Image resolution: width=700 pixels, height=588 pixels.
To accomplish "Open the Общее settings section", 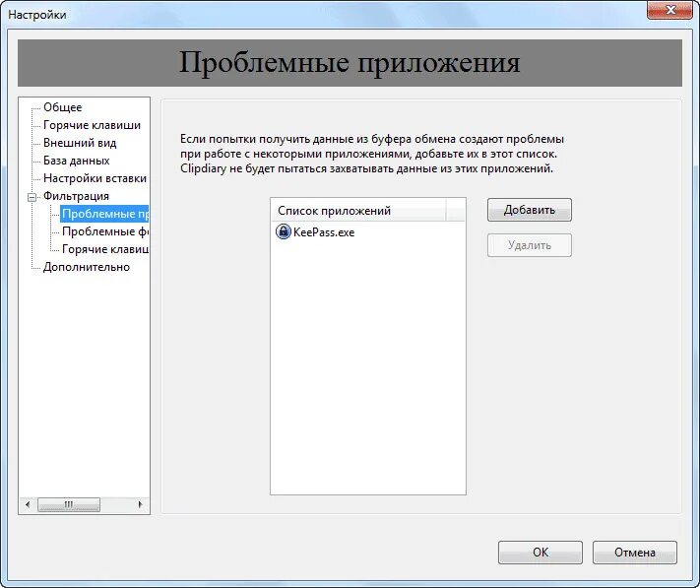I will [62, 107].
